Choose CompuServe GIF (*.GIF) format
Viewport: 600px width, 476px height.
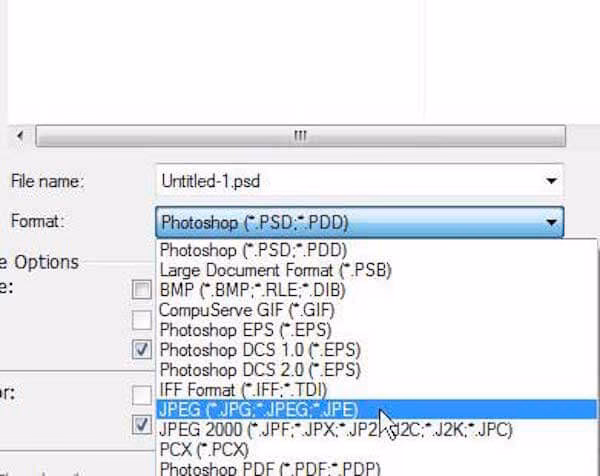point(376,310)
